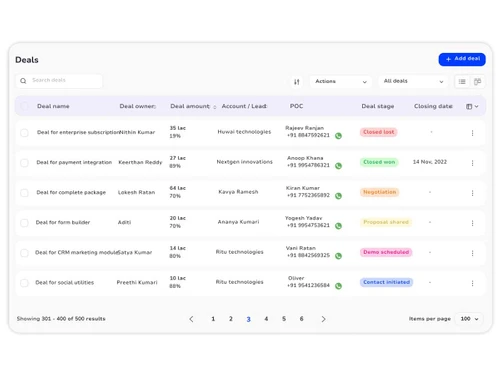
Task: Click the Closed won stage badge
Action: [379, 162]
